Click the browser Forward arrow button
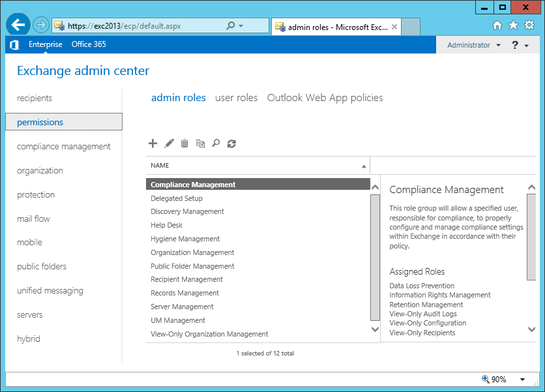This screenshot has height=392, width=545. pos(40,25)
